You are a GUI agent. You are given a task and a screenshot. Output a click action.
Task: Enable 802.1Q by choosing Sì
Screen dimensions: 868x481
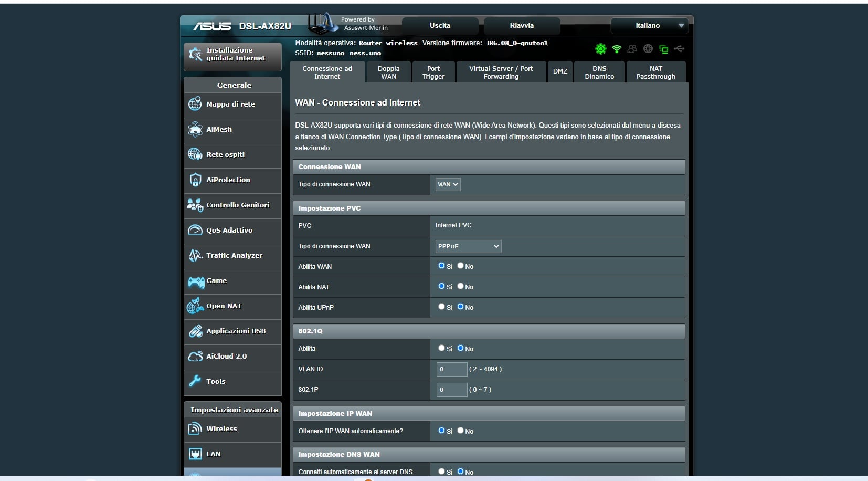[x=441, y=348]
